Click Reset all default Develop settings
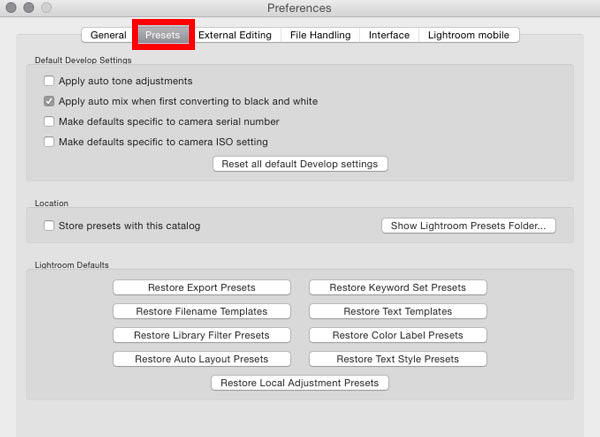This screenshot has width=600, height=437. 300,164
